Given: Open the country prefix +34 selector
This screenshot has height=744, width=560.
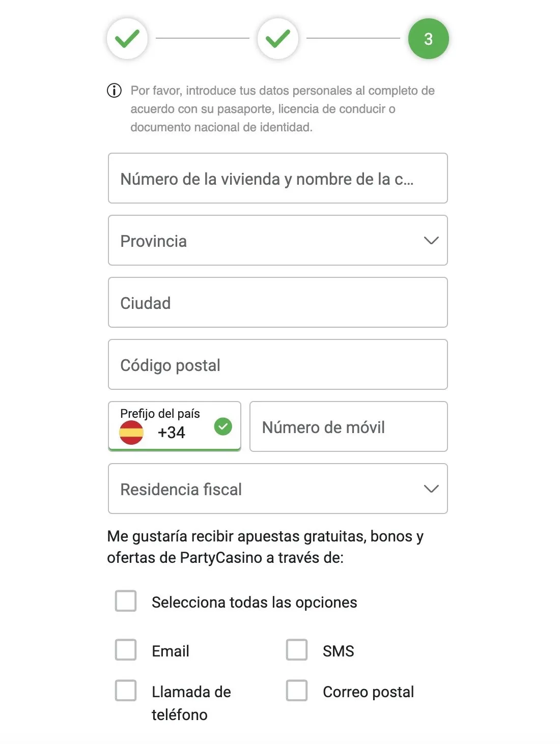Looking at the screenshot, I should click(x=173, y=427).
